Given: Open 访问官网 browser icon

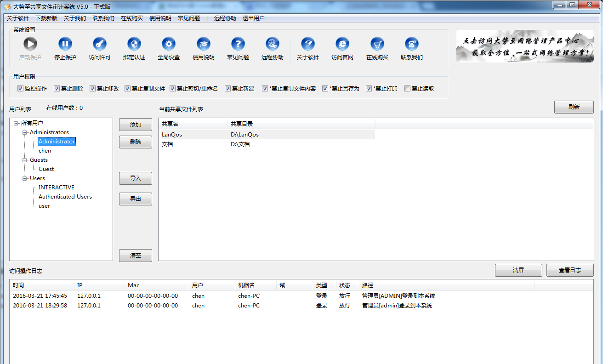Looking at the screenshot, I should (342, 44).
